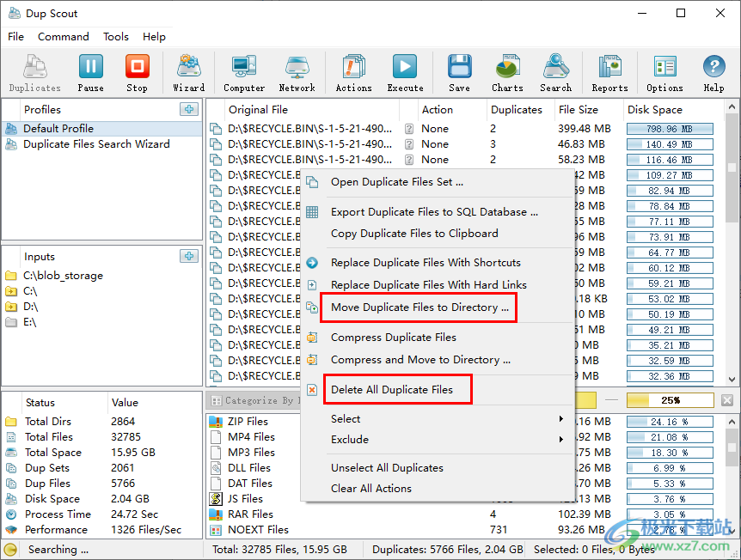Select the C:\blob_storage input
This screenshot has height=560, width=741.
tap(63, 276)
